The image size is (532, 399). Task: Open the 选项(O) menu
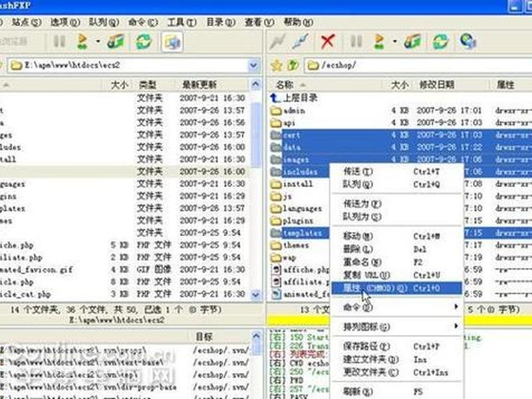click(65, 23)
